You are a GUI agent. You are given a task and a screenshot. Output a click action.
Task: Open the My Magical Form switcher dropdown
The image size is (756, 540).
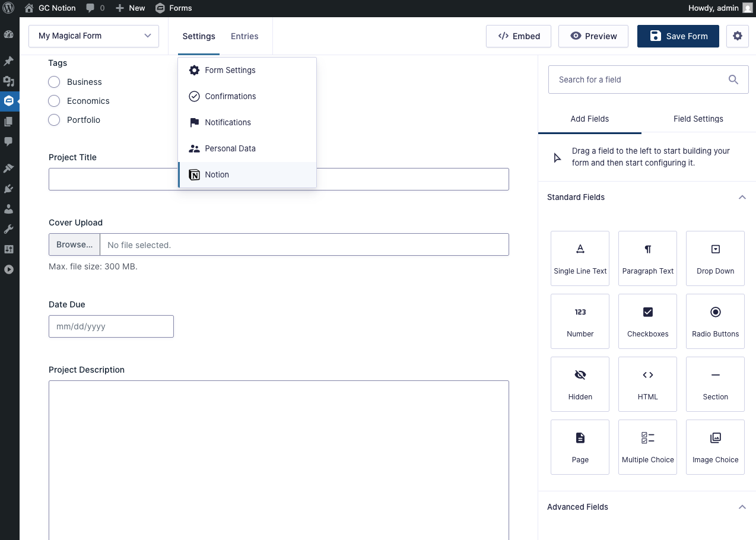(x=94, y=36)
